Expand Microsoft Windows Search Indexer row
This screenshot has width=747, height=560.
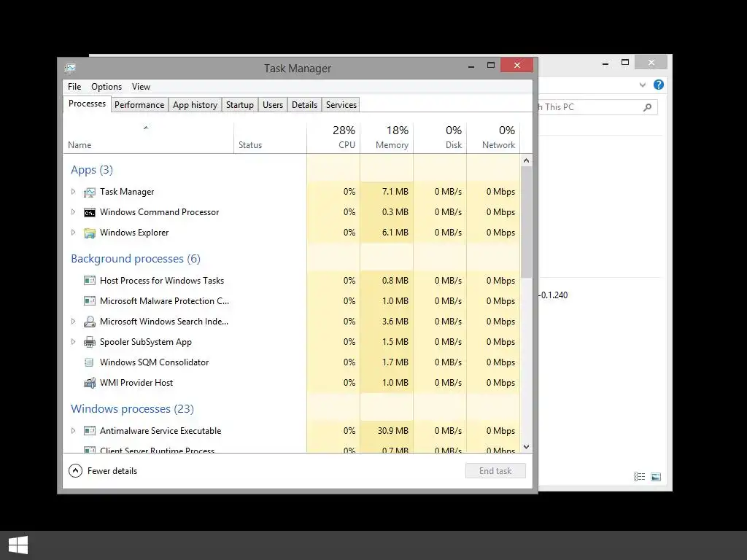click(73, 322)
